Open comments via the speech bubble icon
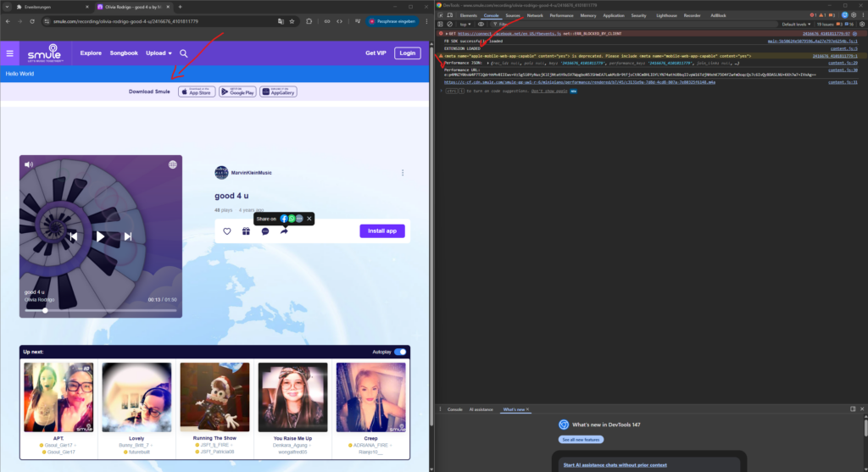This screenshot has height=472, width=868. click(265, 231)
